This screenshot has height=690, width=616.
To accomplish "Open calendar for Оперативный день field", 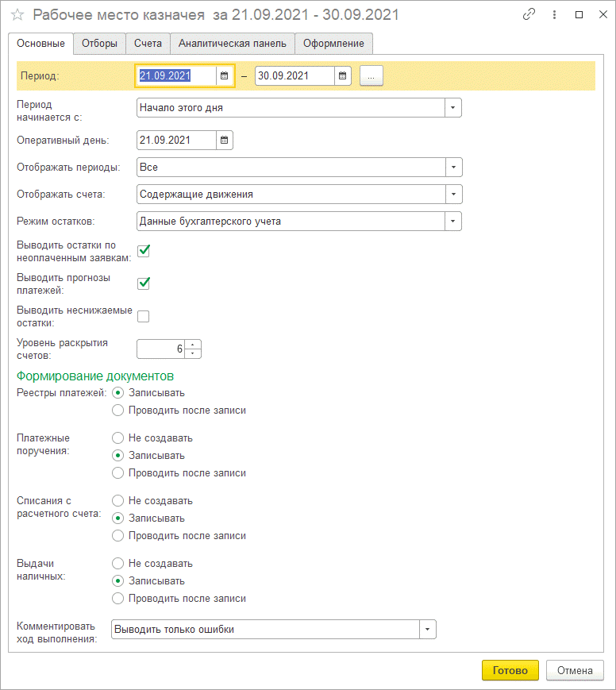I will (x=225, y=141).
